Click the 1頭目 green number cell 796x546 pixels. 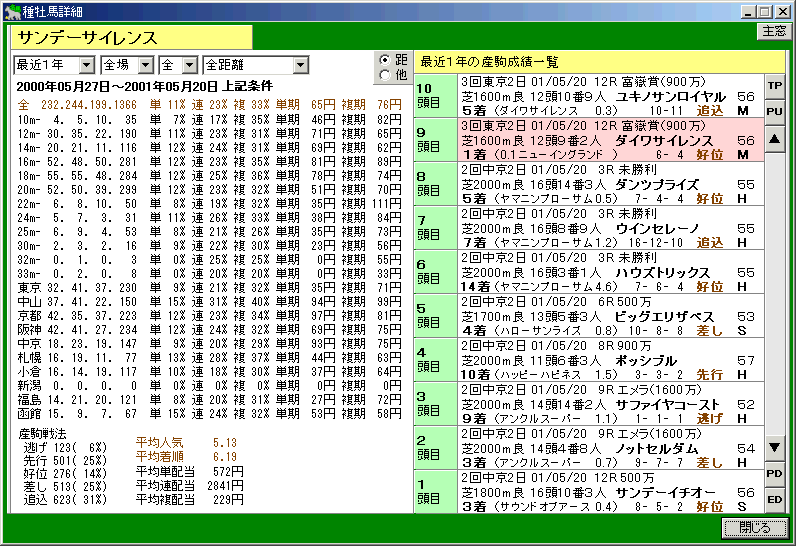pos(436,492)
